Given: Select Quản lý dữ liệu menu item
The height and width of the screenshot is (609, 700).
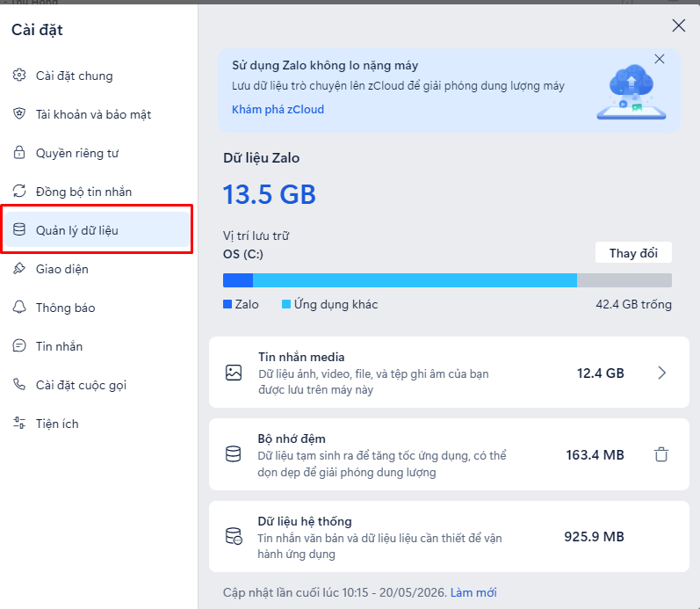Looking at the screenshot, I should click(97, 230).
